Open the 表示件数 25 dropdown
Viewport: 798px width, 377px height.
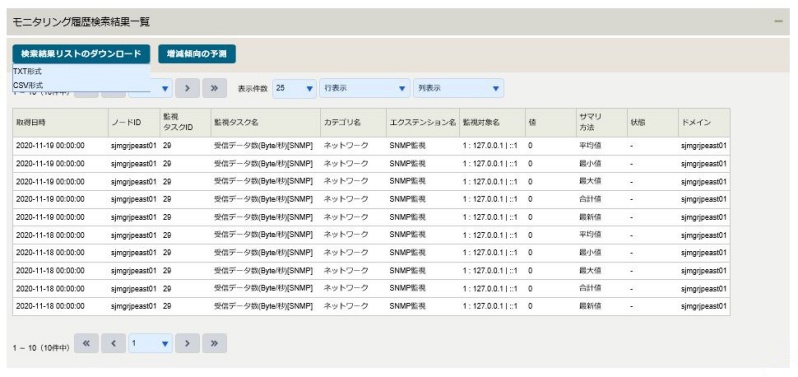click(x=295, y=88)
